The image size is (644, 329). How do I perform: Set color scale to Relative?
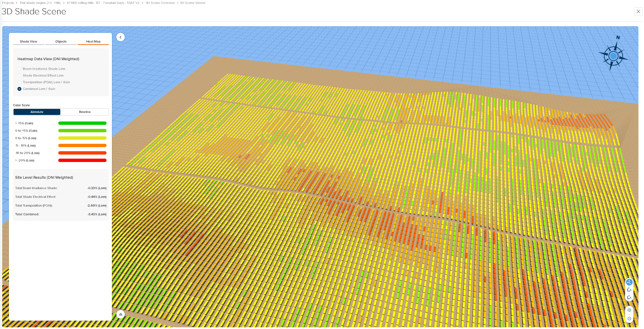point(84,112)
